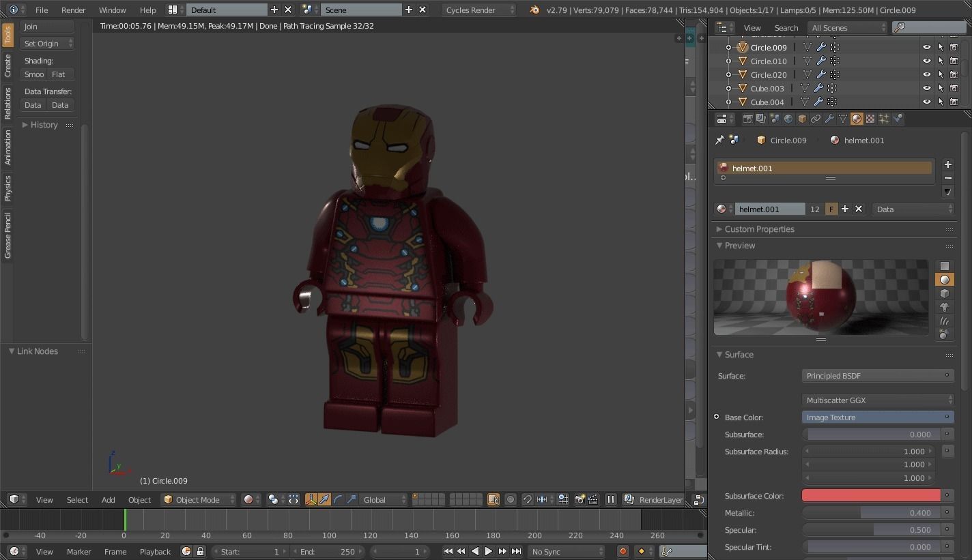
Task: Click the Metallic 0.400 slider
Action: coord(871,513)
